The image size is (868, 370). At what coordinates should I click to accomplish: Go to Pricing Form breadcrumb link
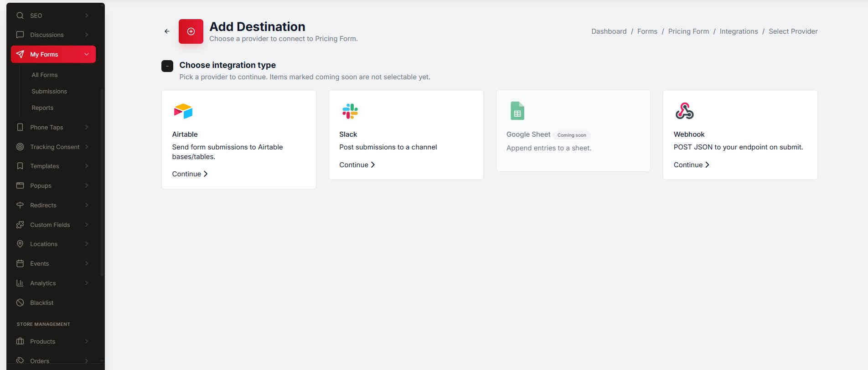click(x=688, y=31)
